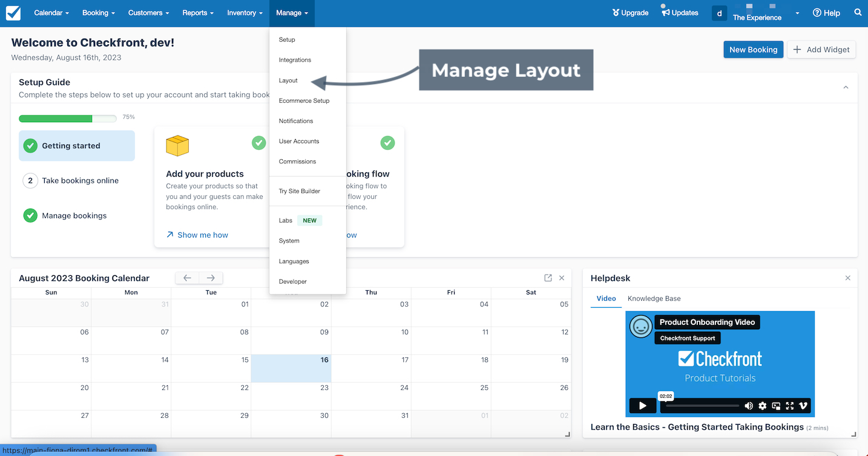This screenshot has width=868, height=456.
Task: Collapse the Setup Guide panel
Action: point(846,88)
